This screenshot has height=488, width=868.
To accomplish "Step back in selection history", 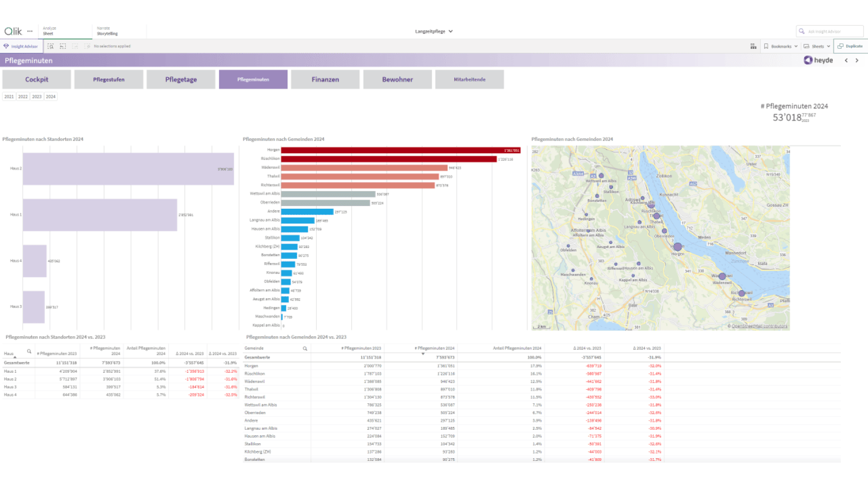I will pyautogui.click(x=63, y=46).
